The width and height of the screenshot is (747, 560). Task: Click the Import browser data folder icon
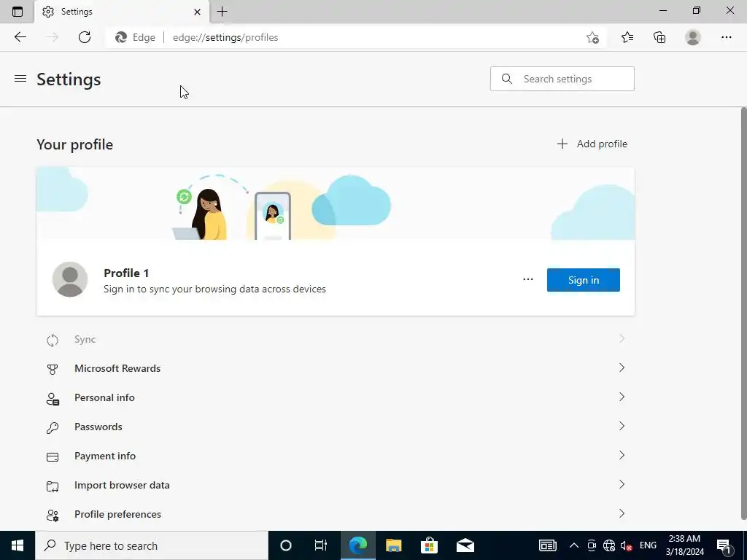53,486
